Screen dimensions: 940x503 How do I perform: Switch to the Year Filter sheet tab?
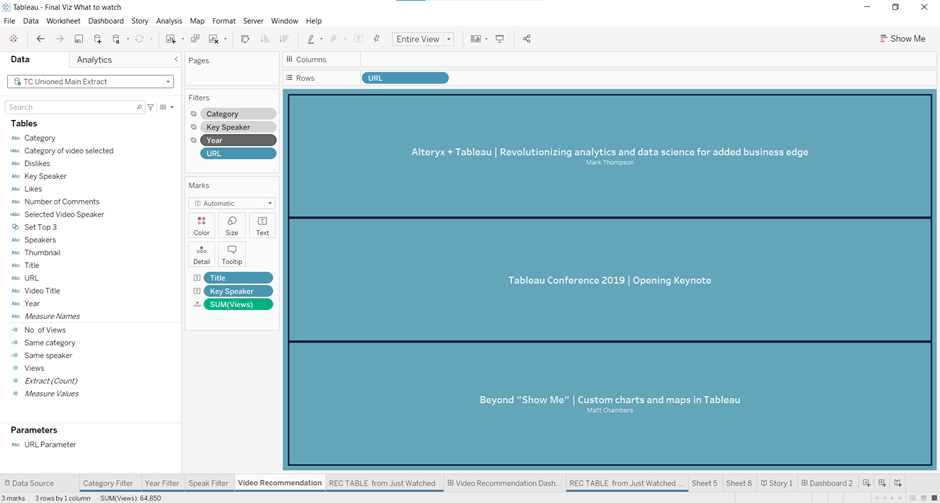161,483
